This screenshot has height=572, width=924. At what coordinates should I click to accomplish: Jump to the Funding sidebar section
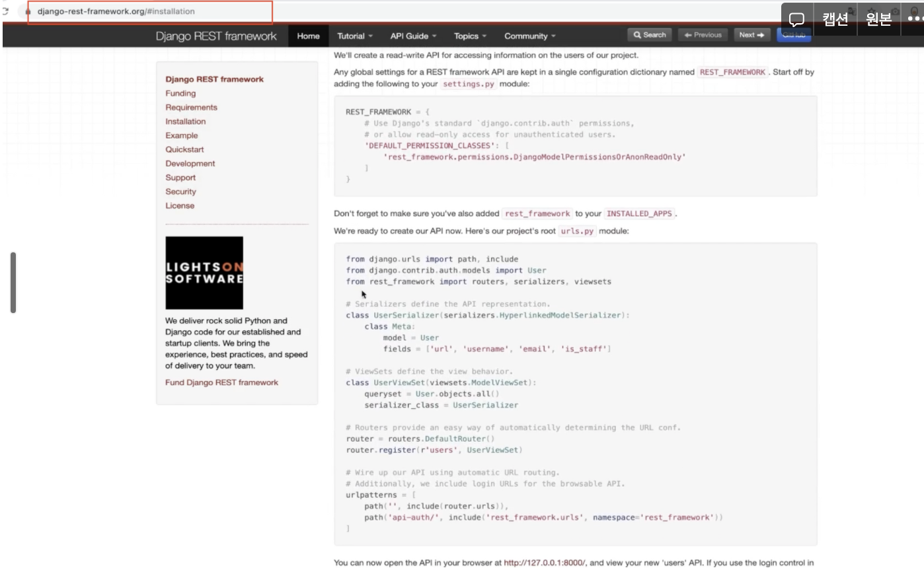click(x=180, y=93)
